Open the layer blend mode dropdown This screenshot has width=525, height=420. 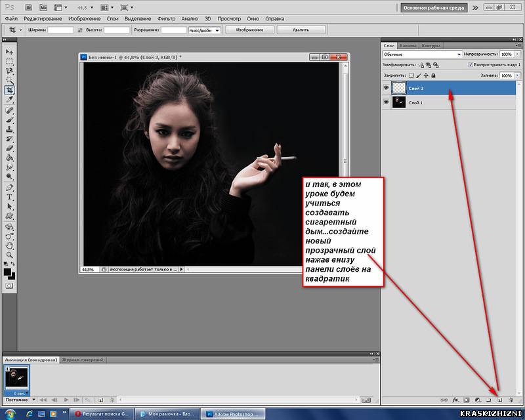coord(423,54)
